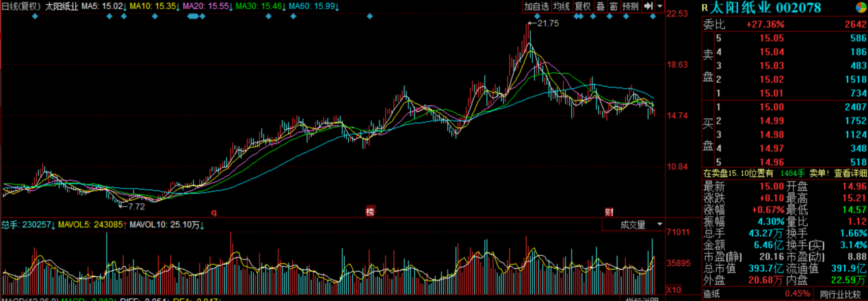Screen dimensions: 868x301
Task: Click the 委比 +27.36% value
Action: pyautogui.click(x=765, y=25)
